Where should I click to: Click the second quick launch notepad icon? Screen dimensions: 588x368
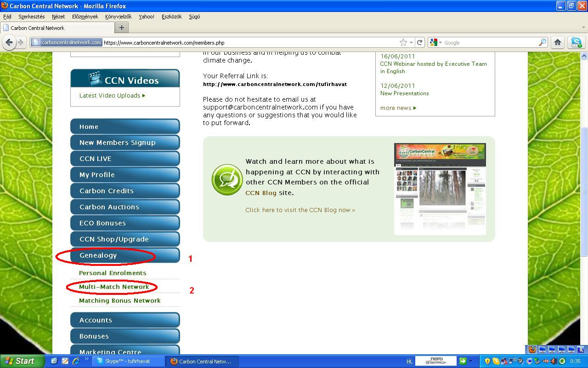coord(65,361)
